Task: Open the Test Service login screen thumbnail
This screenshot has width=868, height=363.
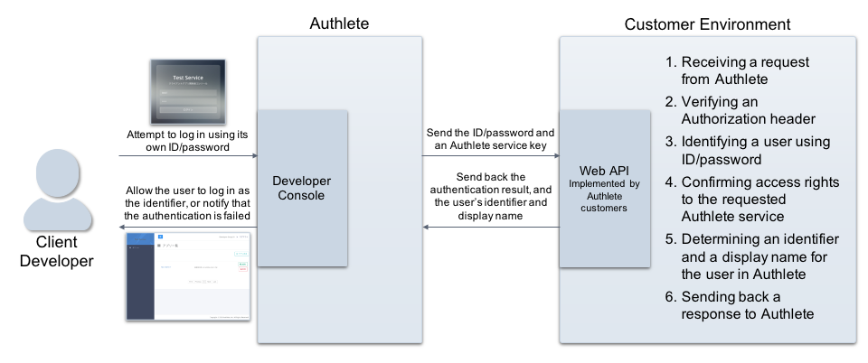Action: pos(188,92)
